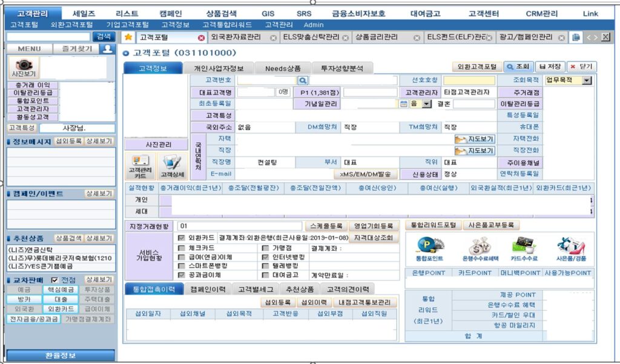This screenshot has width=620, height=364.
Task: Click the 통합리워드포털 button
Action: [434, 225]
